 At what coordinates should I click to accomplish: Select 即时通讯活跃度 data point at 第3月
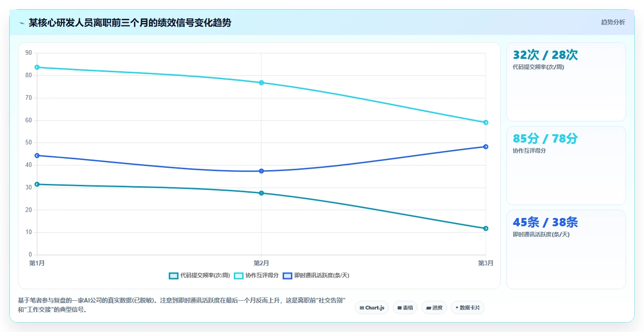coord(486,147)
